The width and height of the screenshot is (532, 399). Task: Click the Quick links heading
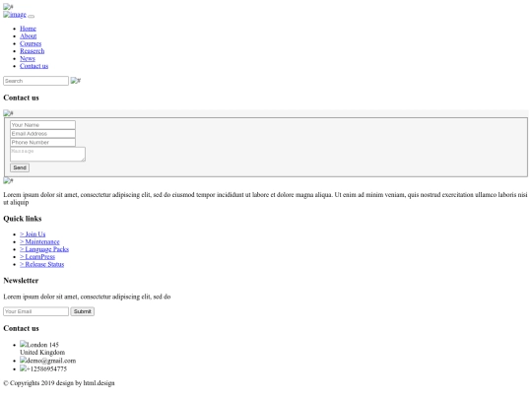click(23, 219)
